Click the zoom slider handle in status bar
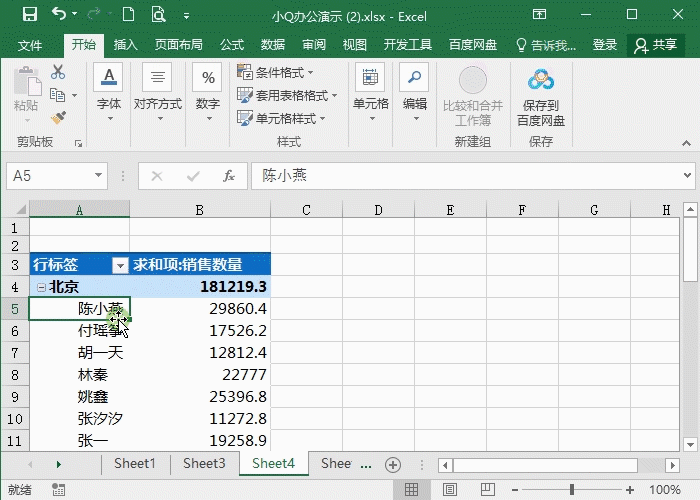The height and width of the screenshot is (500, 700). coord(573,490)
